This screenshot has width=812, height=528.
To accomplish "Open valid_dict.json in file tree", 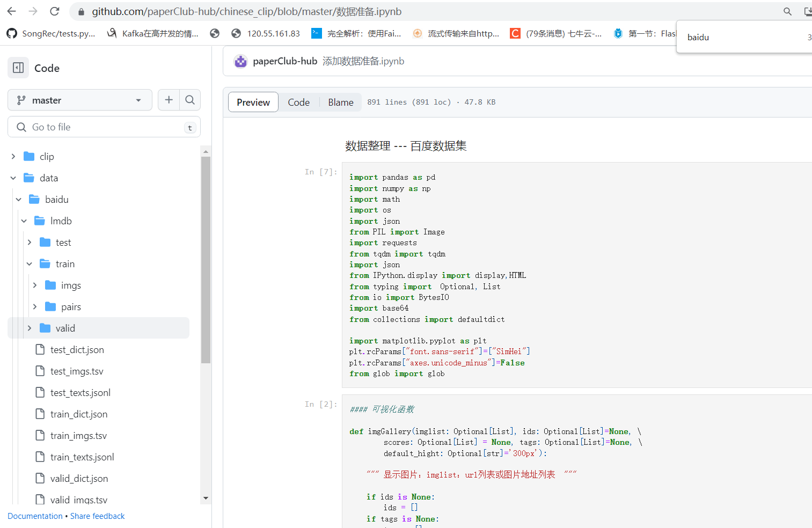I will click(79, 478).
